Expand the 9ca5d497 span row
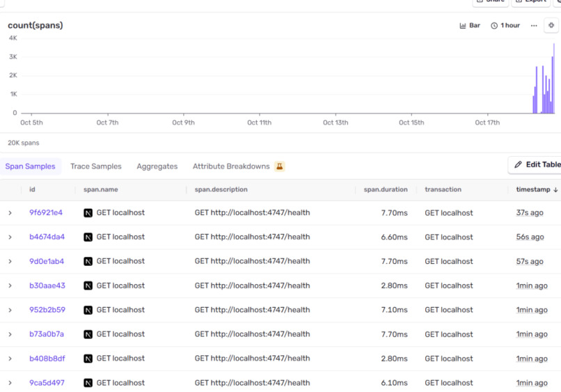The height and width of the screenshot is (392, 561). click(10, 383)
